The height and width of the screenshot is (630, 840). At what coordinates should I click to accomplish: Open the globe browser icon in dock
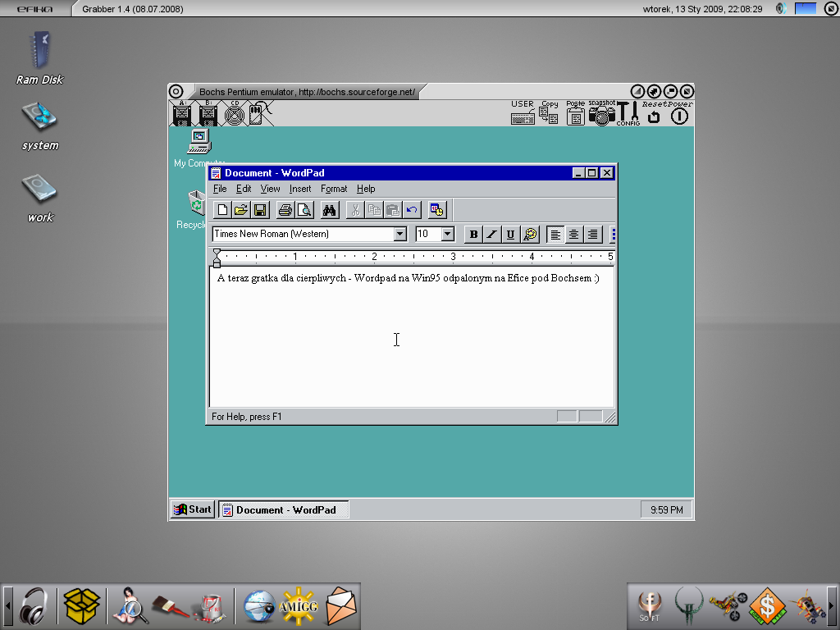pos(260,606)
